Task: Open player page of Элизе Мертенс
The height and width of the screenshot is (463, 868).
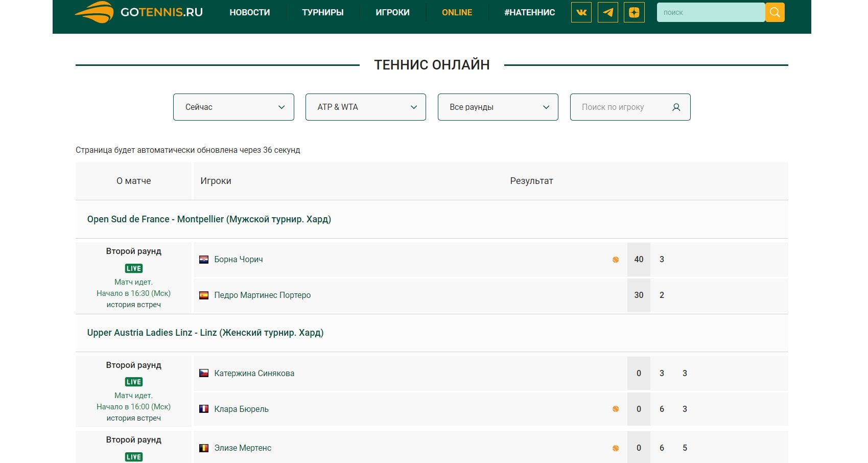Action: [x=243, y=448]
